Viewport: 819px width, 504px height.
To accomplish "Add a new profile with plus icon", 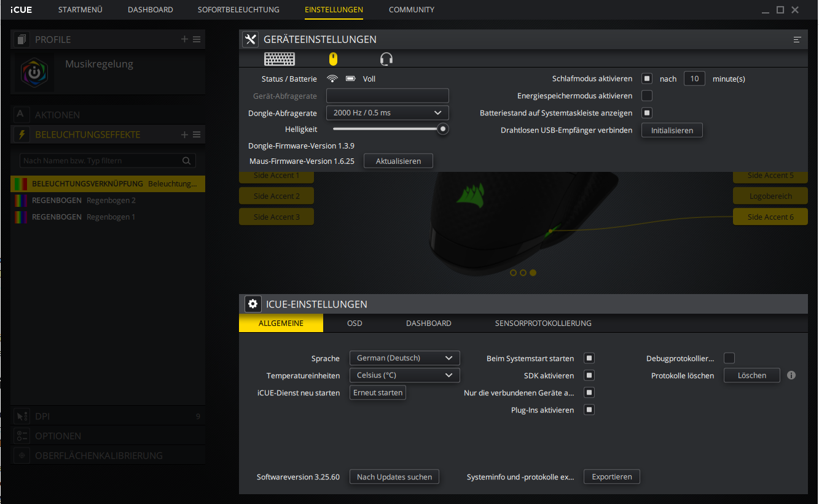I will point(184,39).
